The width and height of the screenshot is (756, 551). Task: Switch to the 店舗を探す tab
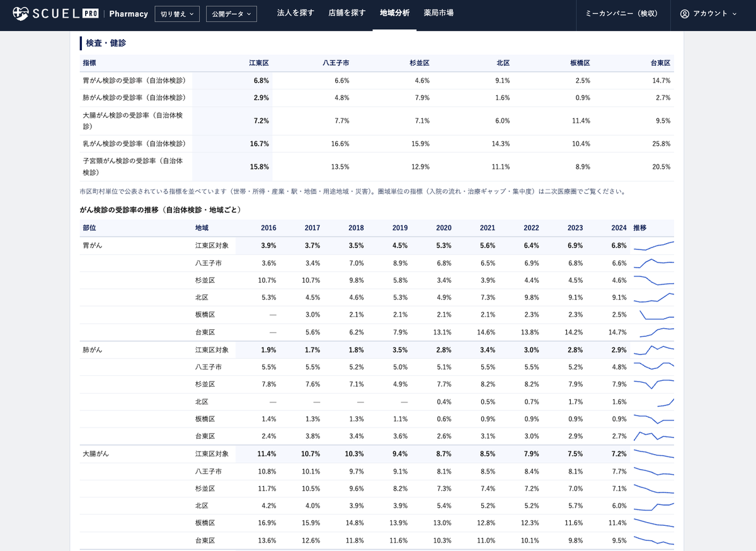coord(346,13)
